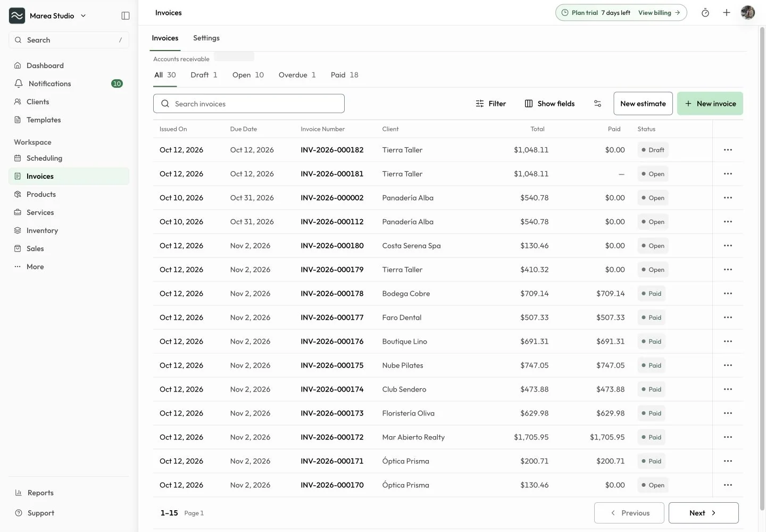Image resolution: width=766 pixels, height=532 pixels.
Task: Open invoice INV-2026-000176
Action: 332,342
